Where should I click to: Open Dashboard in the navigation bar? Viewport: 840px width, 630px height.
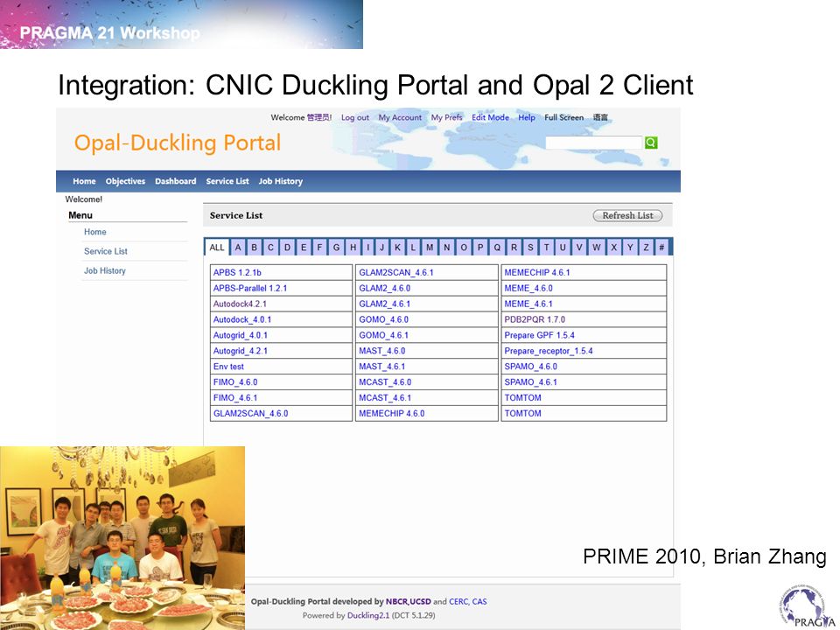point(176,181)
